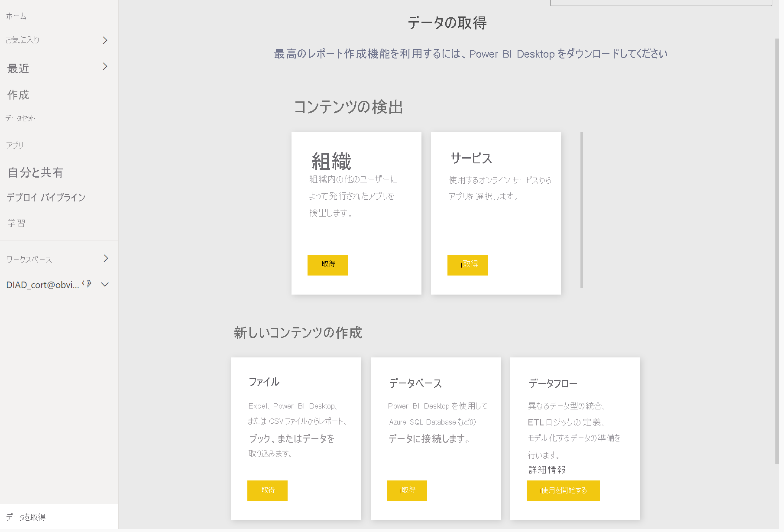Click the 組織 card title
The height and width of the screenshot is (532, 784).
pos(331,161)
